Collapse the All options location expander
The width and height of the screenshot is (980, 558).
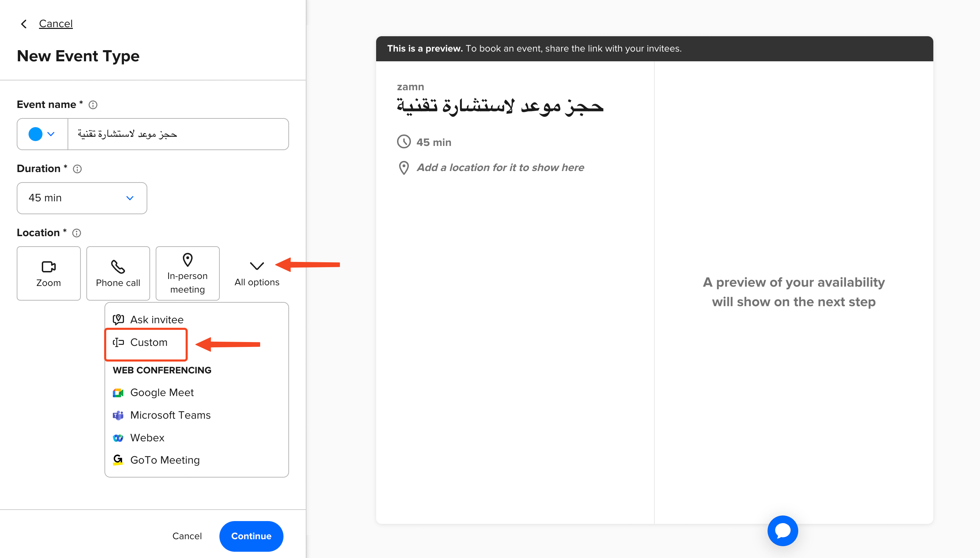click(257, 274)
